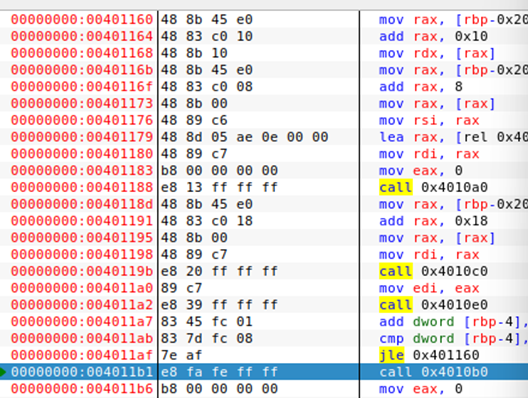Click bytes 48 83 c0 10
Image resolution: width=528 pixels, height=398 pixels.
[x=207, y=36]
